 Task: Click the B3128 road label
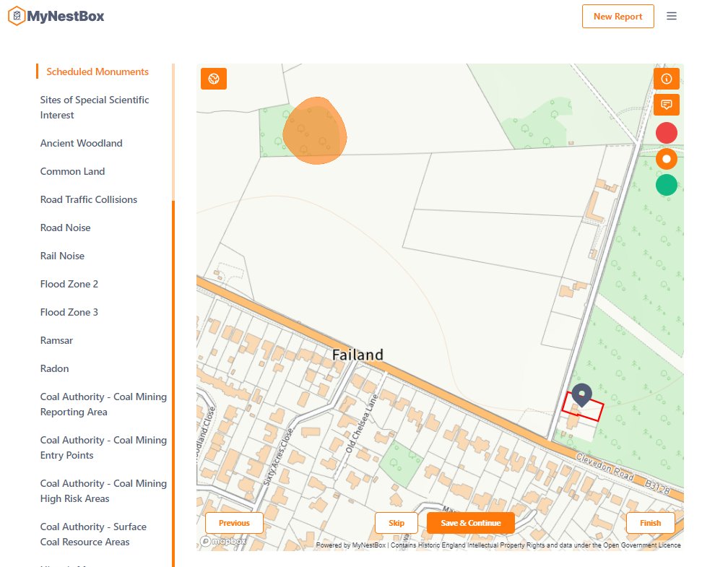(657, 486)
